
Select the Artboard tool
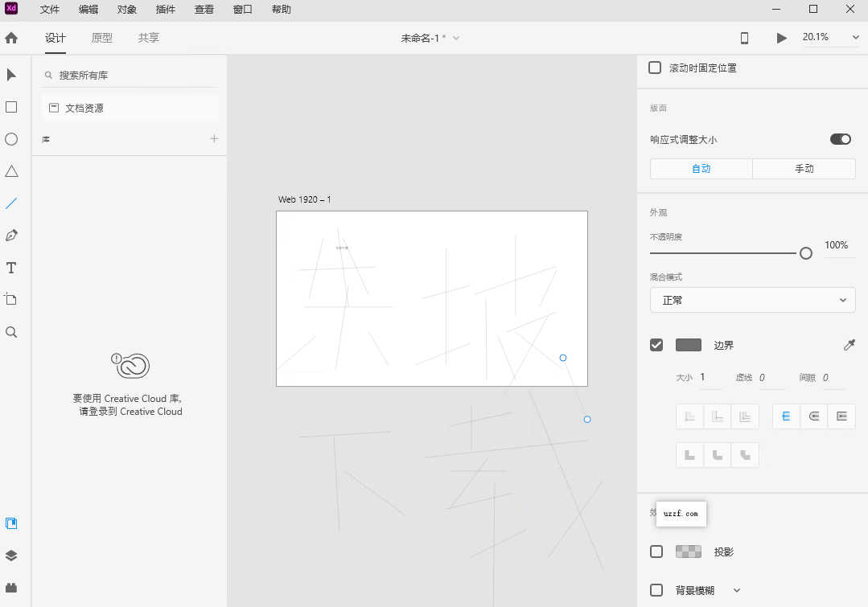tap(11, 299)
